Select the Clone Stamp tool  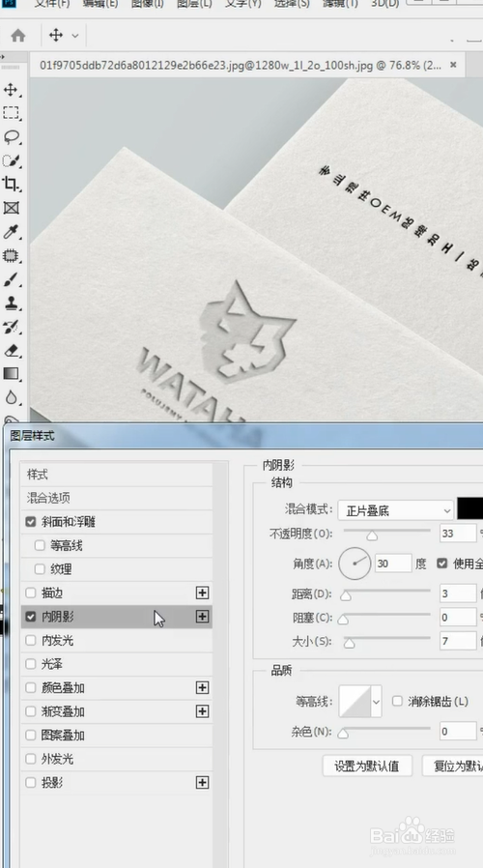point(11,303)
